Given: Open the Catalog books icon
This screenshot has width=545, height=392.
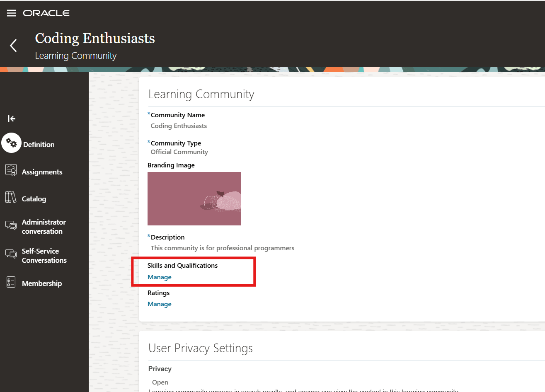Looking at the screenshot, I should [11, 198].
